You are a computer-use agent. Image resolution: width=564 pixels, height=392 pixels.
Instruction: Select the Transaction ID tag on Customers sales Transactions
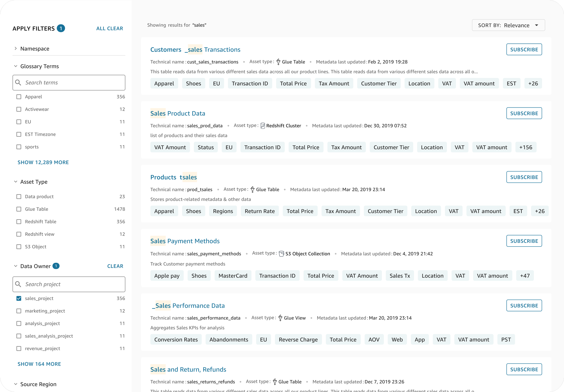point(250,83)
